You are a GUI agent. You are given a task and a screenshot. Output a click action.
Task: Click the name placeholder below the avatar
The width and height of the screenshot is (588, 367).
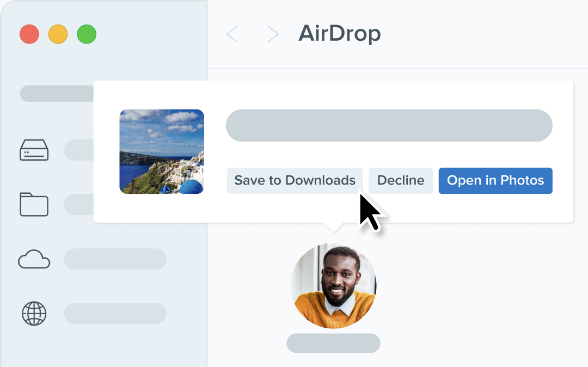333,343
